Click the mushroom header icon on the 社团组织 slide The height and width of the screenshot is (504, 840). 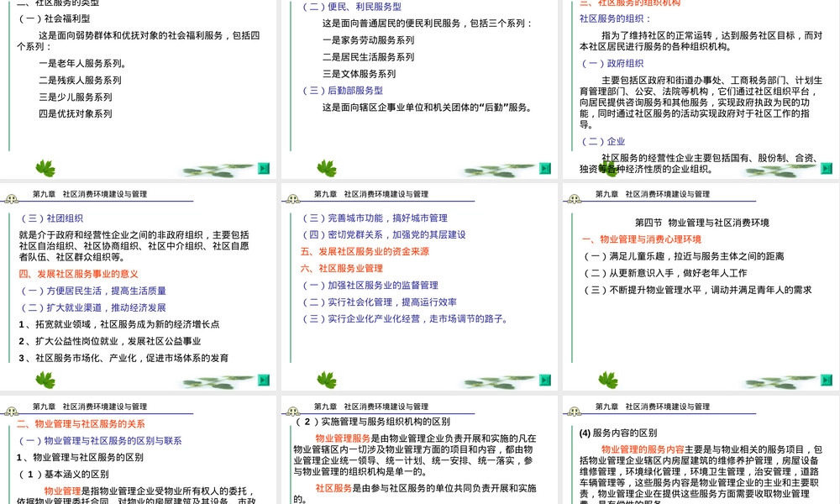coord(11,199)
